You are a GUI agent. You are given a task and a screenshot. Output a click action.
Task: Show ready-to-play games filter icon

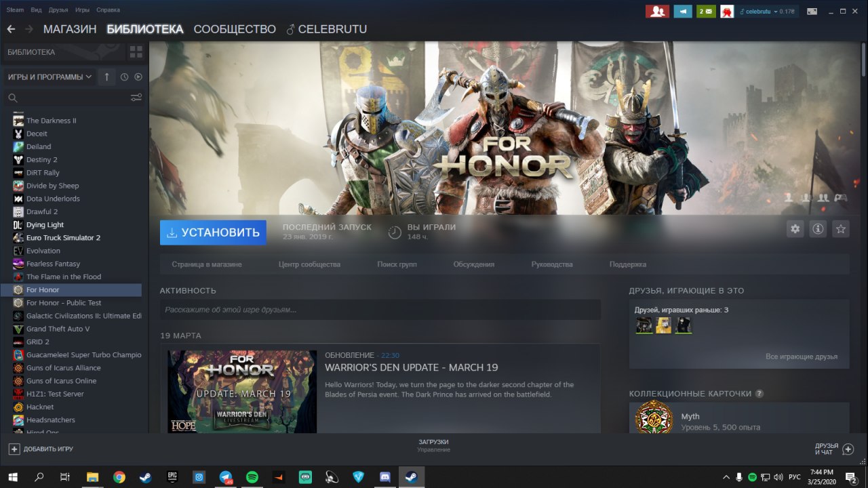(x=138, y=77)
